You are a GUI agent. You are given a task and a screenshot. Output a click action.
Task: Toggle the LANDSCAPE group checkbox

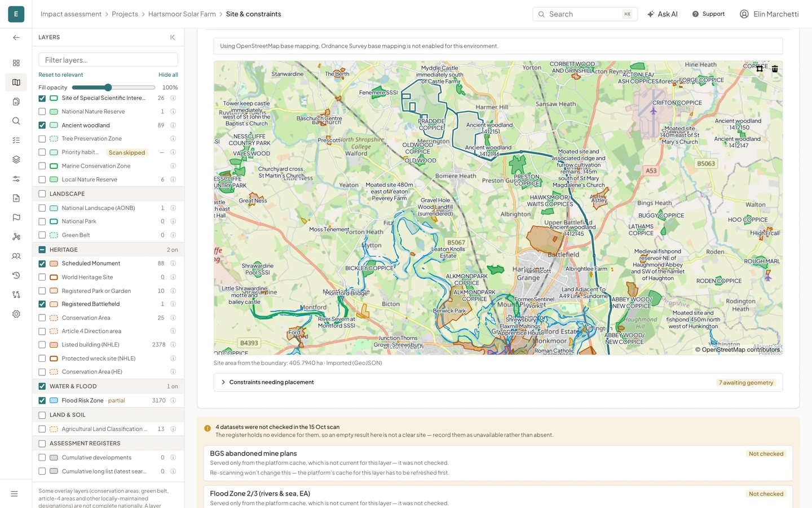(x=42, y=194)
